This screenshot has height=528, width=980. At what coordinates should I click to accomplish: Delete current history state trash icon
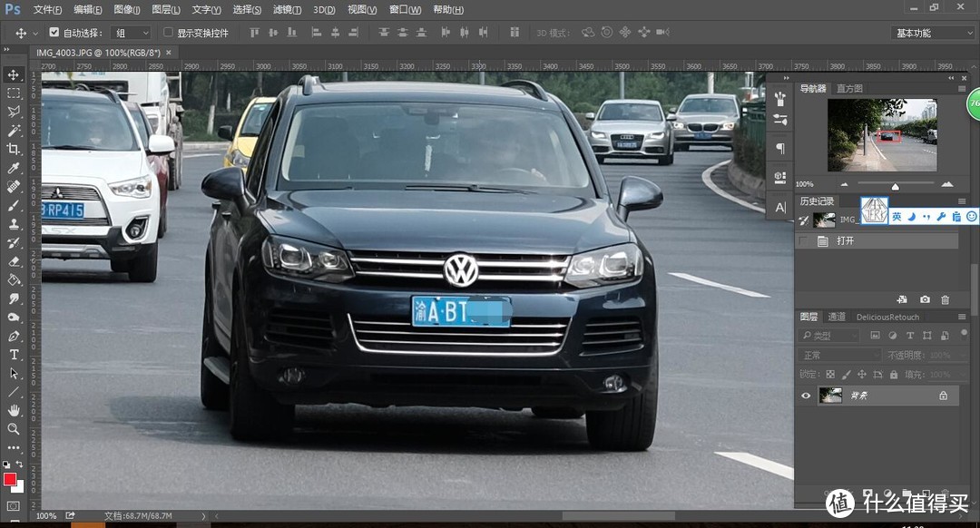(x=946, y=300)
